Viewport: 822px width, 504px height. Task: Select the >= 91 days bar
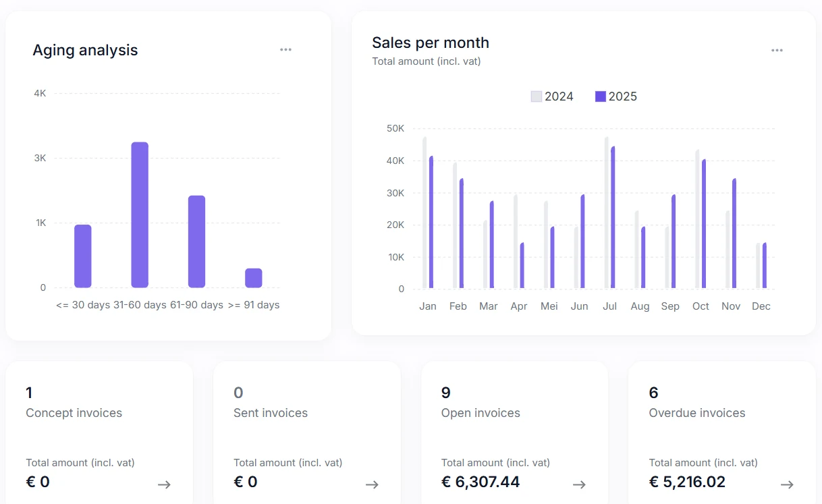point(254,278)
